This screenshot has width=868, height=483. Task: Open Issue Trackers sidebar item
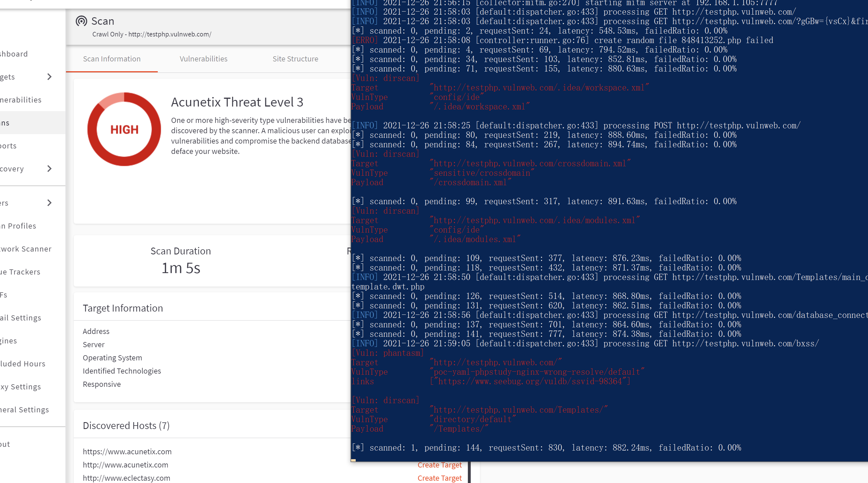pyautogui.click(x=20, y=272)
